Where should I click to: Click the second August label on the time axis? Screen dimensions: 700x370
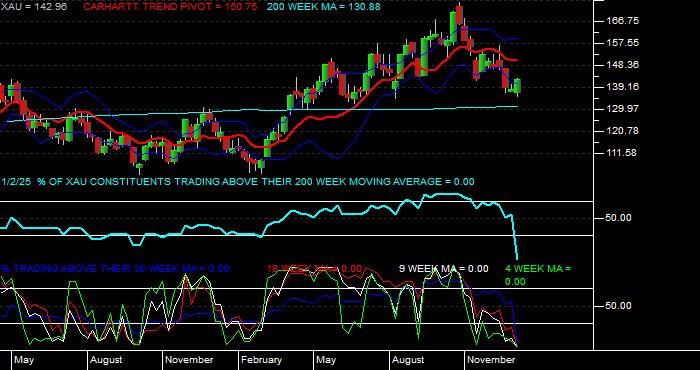[x=408, y=360]
